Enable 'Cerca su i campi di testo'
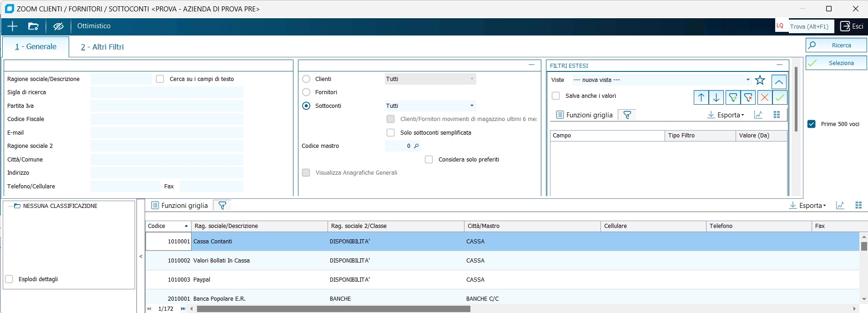 pyautogui.click(x=160, y=79)
